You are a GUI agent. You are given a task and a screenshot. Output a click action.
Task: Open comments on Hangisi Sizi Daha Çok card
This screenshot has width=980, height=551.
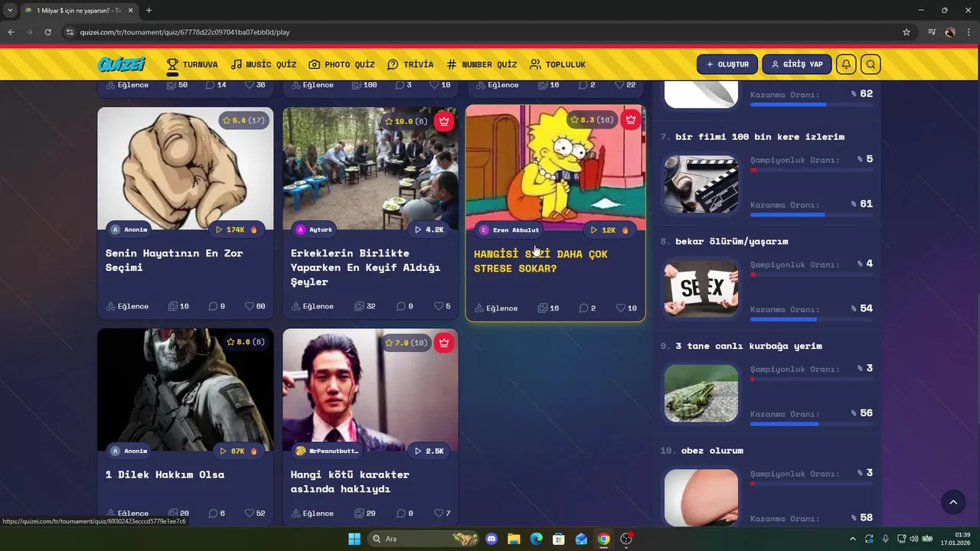coord(587,308)
